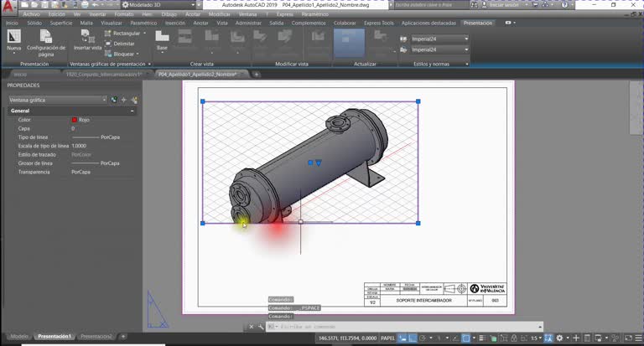Click the Select objects icon in Propiedades
Image resolution: width=644 pixels, height=346 pixels.
pos(124,100)
